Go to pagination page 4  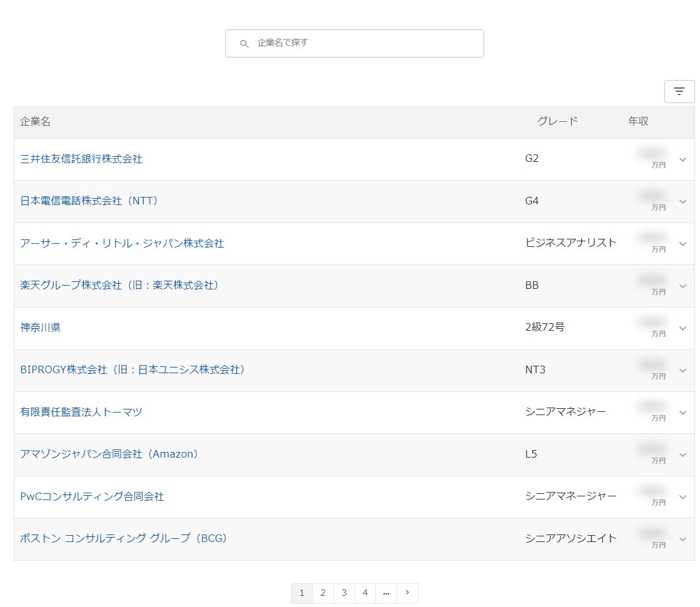pyautogui.click(x=365, y=593)
